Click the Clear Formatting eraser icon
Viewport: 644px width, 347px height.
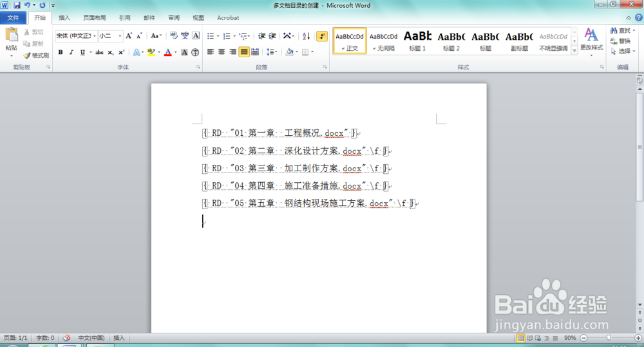point(174,35)
